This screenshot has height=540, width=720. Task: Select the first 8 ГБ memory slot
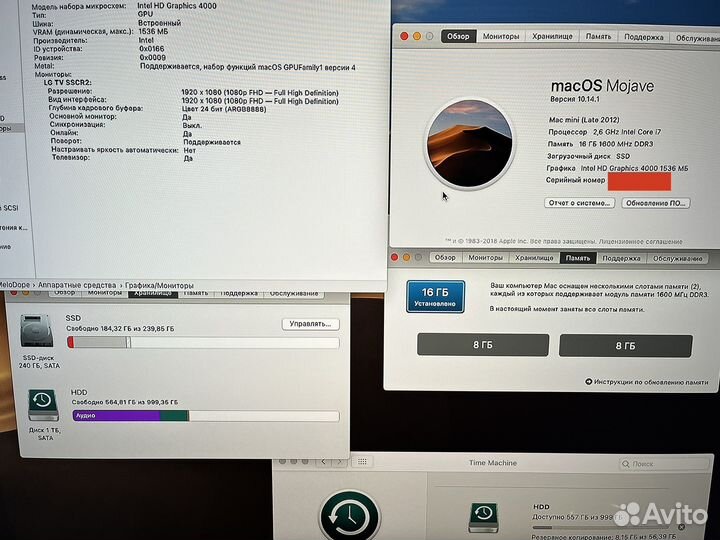point(483,345)
